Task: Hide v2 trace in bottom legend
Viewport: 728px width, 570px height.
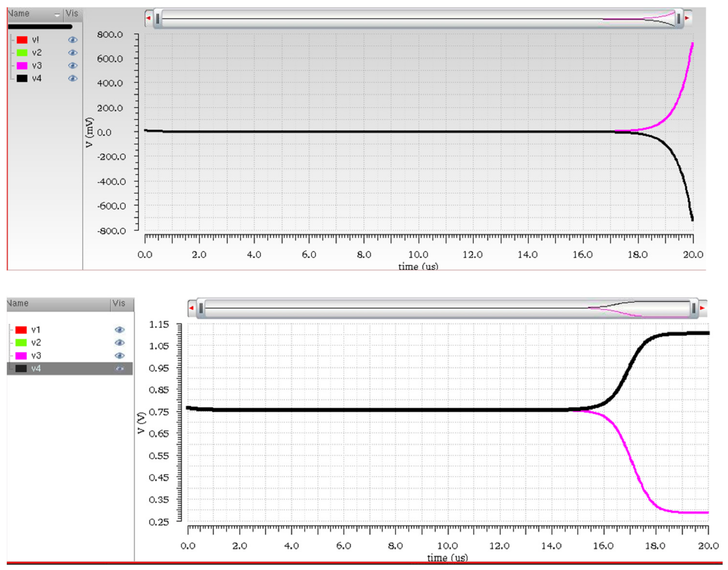Action: point(119,343)
